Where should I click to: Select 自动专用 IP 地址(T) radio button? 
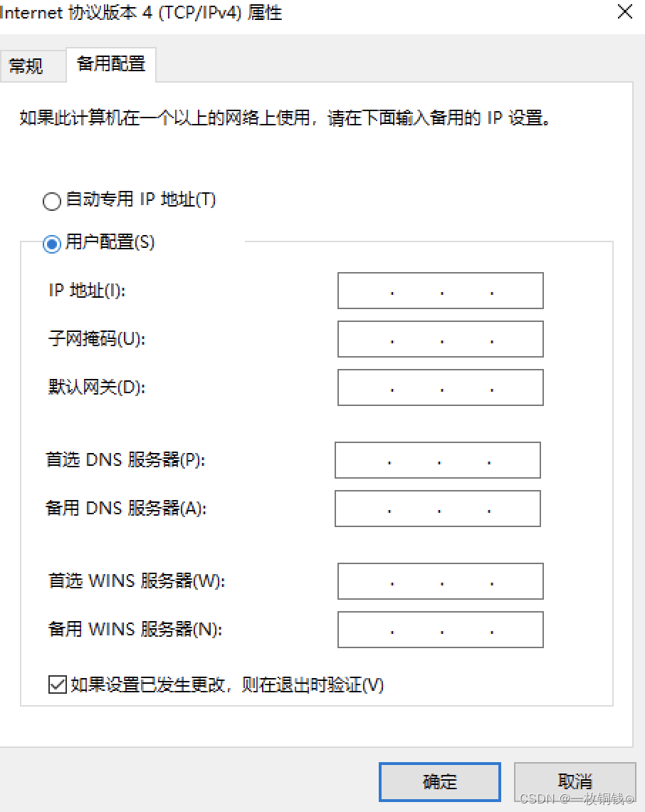[51, 202]
